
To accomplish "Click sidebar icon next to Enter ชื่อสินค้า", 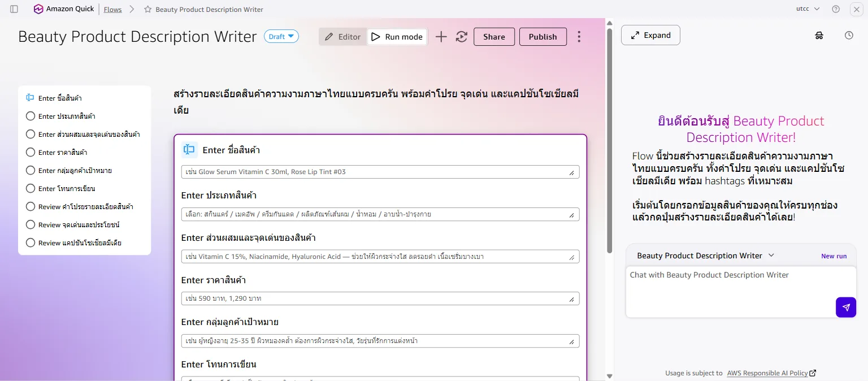I will pyautogui.click(x=31, y=98).
